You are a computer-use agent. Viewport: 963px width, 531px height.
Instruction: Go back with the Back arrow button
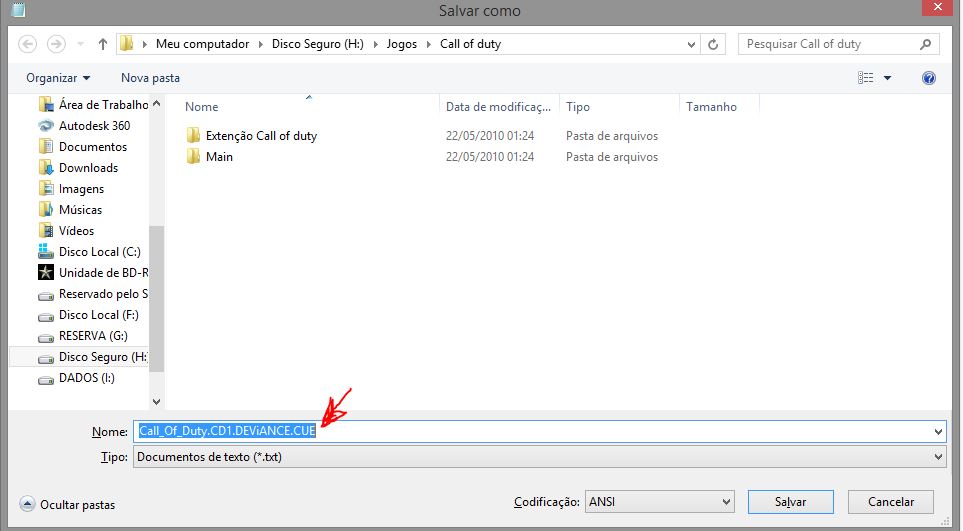tap(28, 44)
